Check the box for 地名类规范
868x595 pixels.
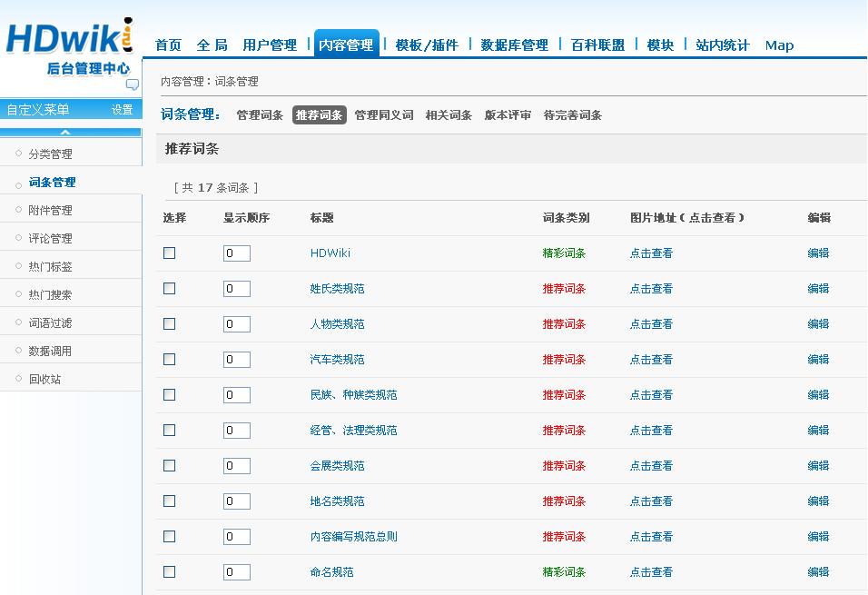tap(170, 501)
